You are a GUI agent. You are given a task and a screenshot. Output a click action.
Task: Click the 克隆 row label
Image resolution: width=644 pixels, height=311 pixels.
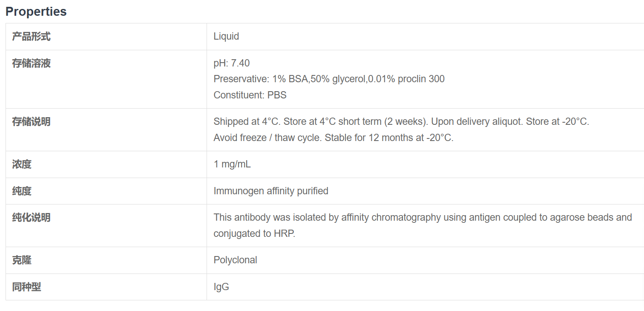(x=22, y=260)
